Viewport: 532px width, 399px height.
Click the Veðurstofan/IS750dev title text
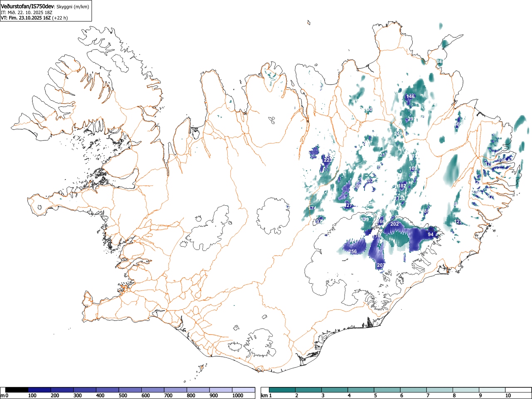tap(27, 6)
